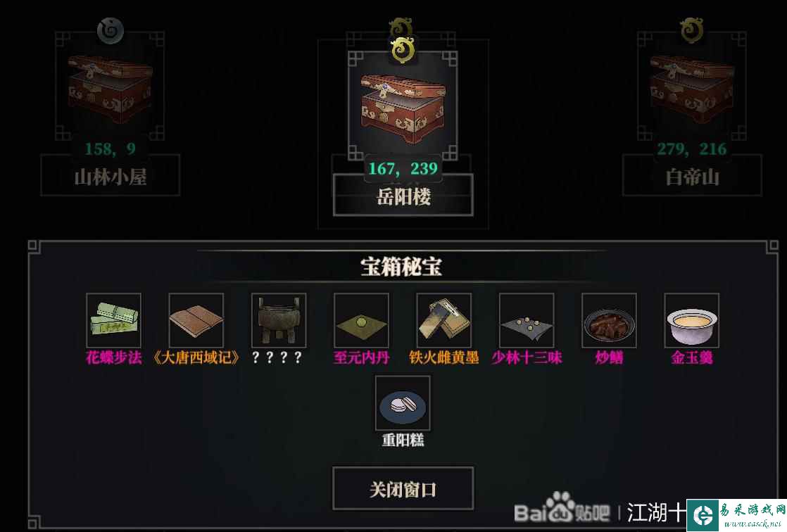
Task: Pick the 金玉羹 soup bowl item
Action: [x=692, y=321]
